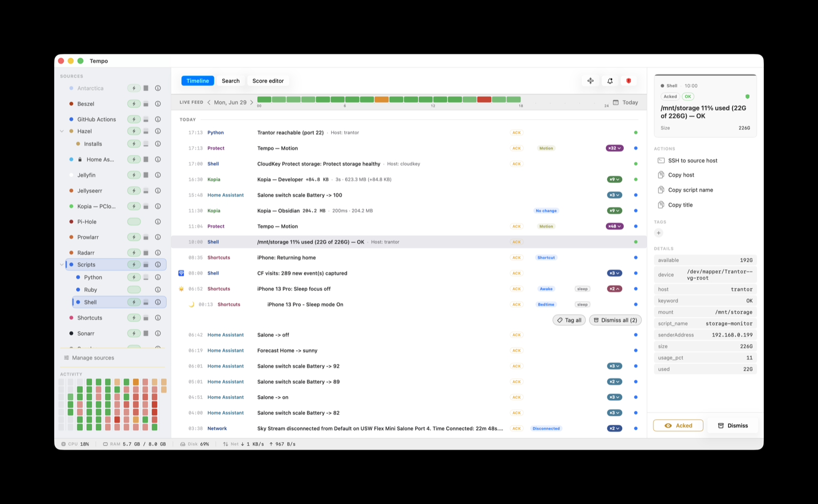
Task: Click the lock icon on Home Assistant source
Action: (x=80, y=159)
